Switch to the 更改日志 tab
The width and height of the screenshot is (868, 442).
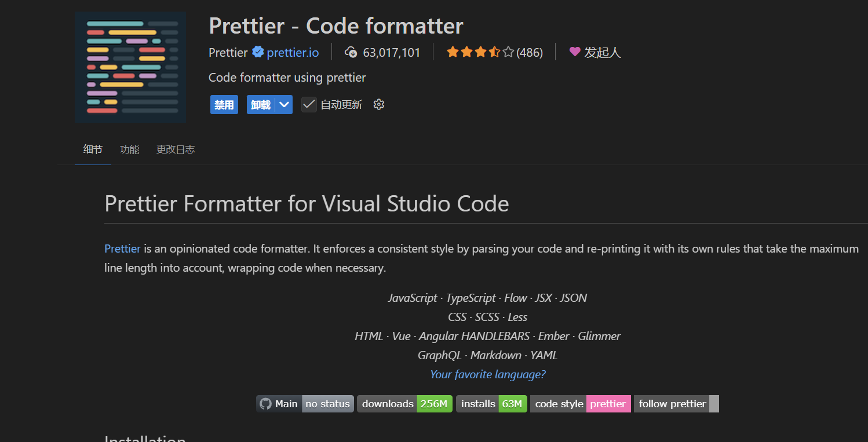(x=176, y=149)
